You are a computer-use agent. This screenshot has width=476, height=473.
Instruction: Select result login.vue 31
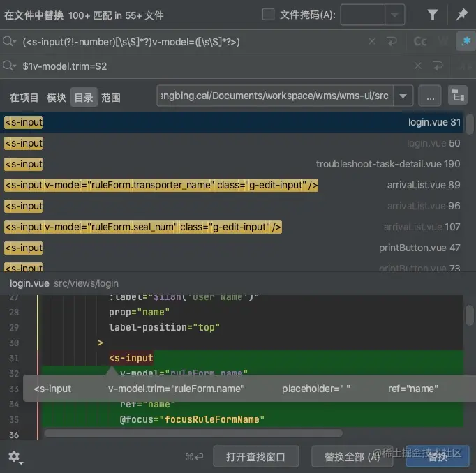click(232, 122)
